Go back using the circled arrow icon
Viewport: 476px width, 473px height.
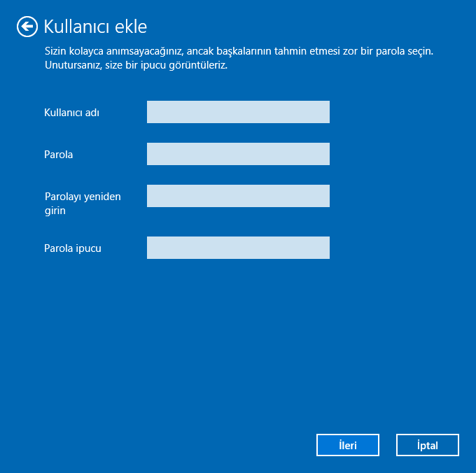tap(27, 27)
